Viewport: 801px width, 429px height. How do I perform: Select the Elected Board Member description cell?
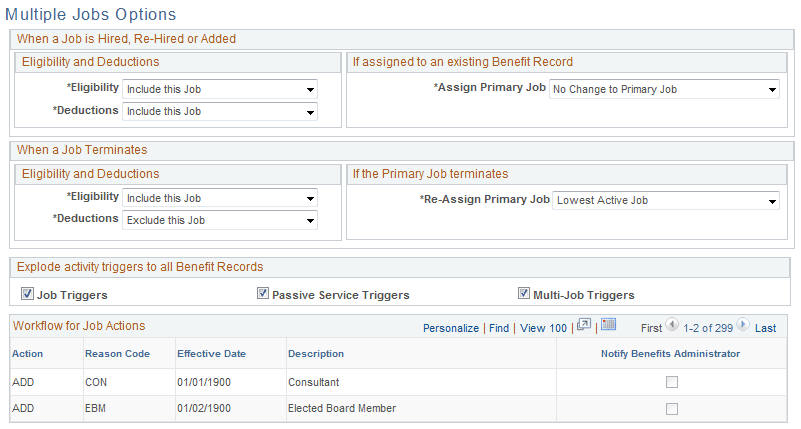(x=342, y=409)
